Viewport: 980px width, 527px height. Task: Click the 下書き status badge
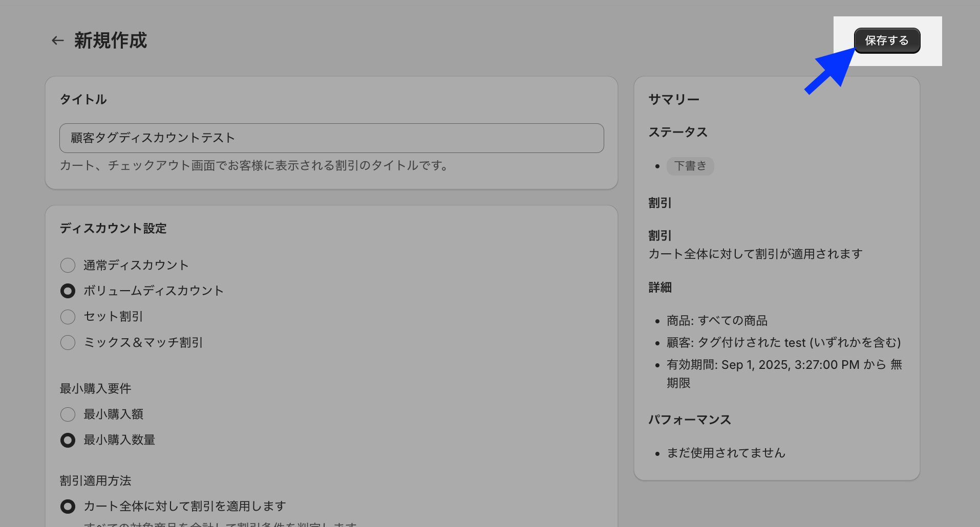[690, 166]
